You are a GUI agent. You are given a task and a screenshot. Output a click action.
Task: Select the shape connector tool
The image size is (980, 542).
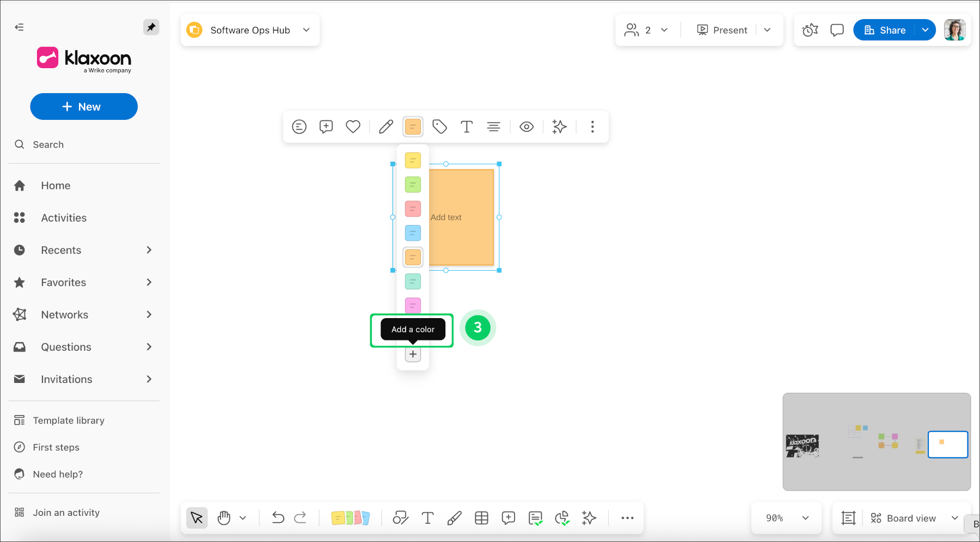tap(401, 517)
